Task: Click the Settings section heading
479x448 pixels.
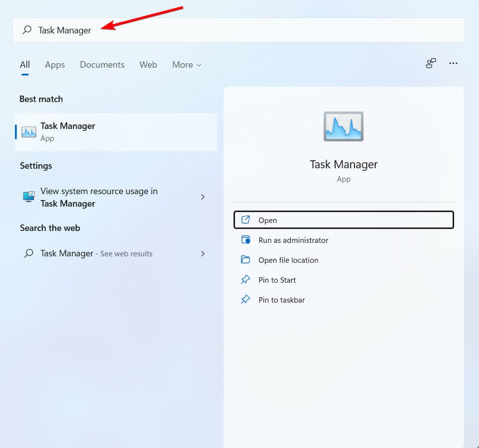Action: point(36,166)
